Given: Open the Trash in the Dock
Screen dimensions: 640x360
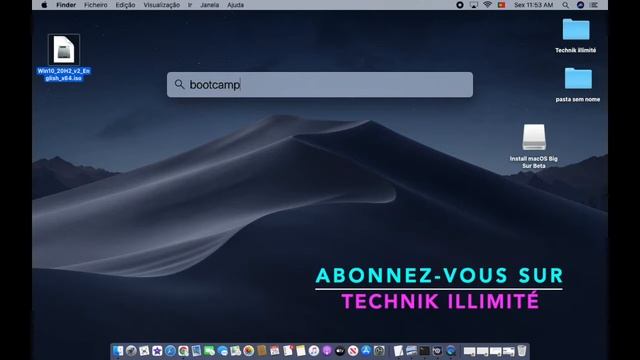Looking at the screenshot, I should [x=522, y=351].
